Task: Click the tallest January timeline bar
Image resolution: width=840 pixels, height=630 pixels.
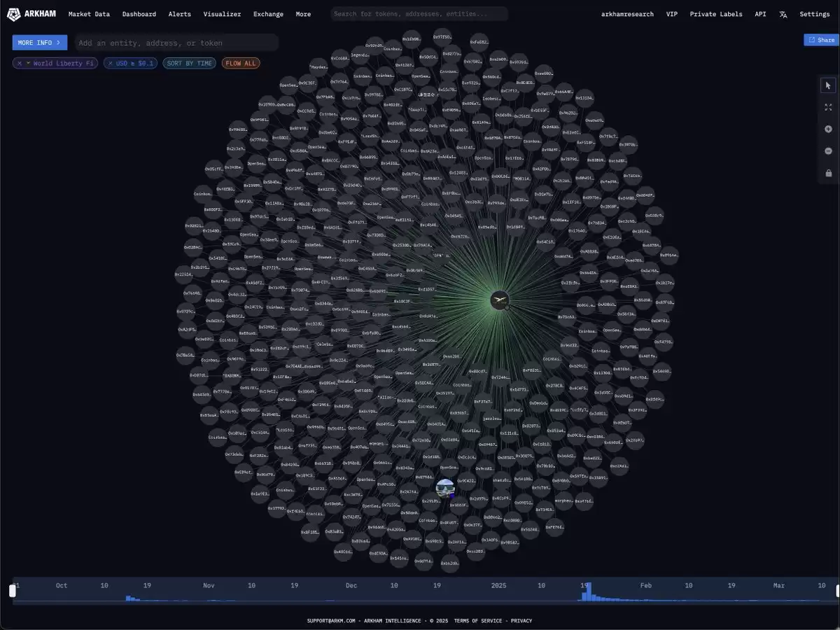Action: (x=589, y=592)
